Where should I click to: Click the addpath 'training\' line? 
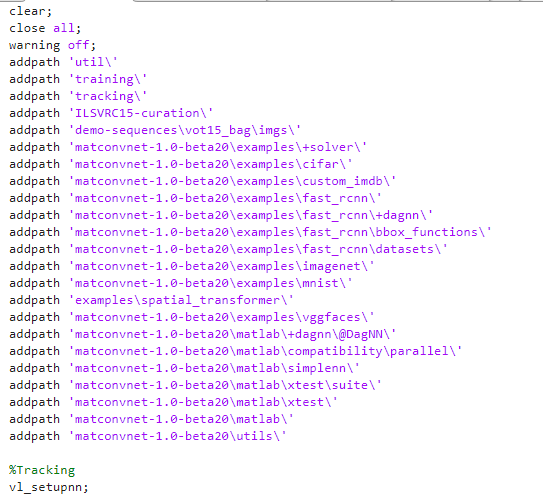pos(78,79)
